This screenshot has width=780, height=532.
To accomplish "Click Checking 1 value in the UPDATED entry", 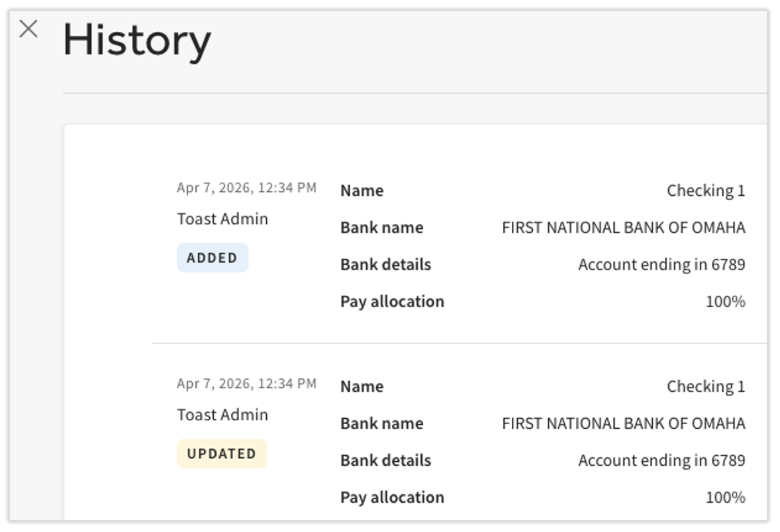I will pyautogui.click(x=705, y=387).
